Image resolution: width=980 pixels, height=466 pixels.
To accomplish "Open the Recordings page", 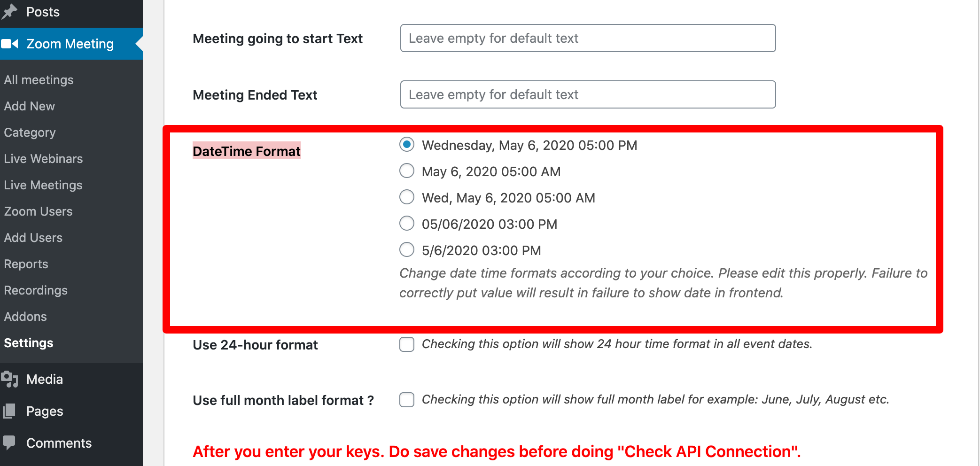I will [x=36, y=290].
